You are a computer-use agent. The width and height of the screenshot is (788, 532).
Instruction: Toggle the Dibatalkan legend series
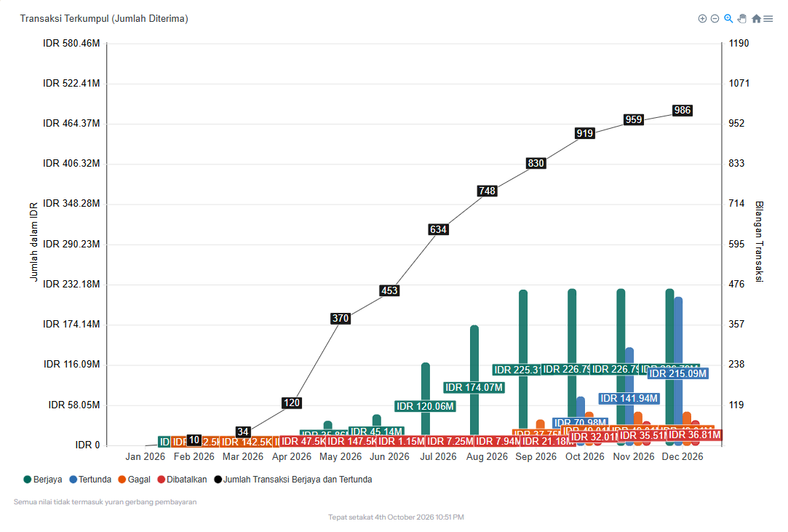coord(182,479)
